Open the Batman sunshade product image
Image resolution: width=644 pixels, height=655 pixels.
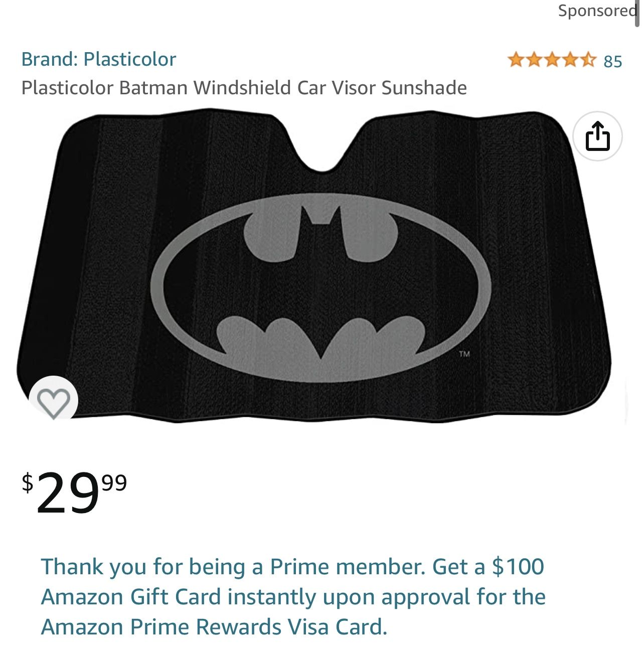pos(314,266)
